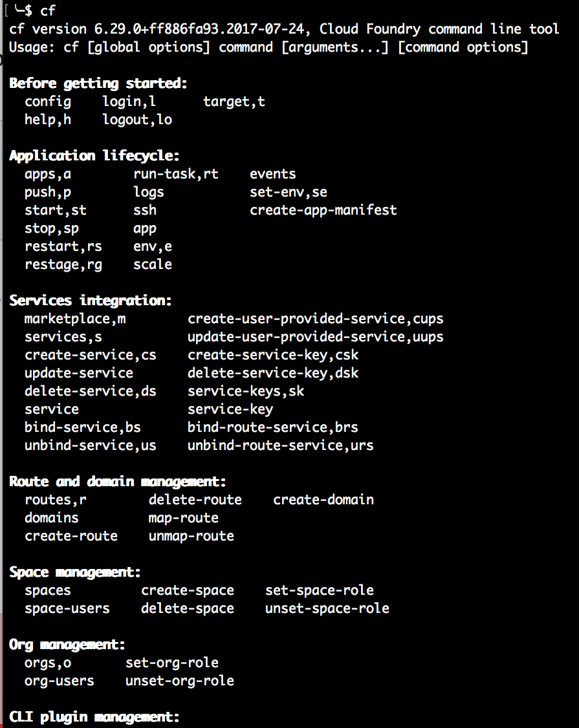Image resolution: width=579 pixels, height=728 pixels.
Task: Select 'unbind-route-service,urs' text
Action: (281, 445)
